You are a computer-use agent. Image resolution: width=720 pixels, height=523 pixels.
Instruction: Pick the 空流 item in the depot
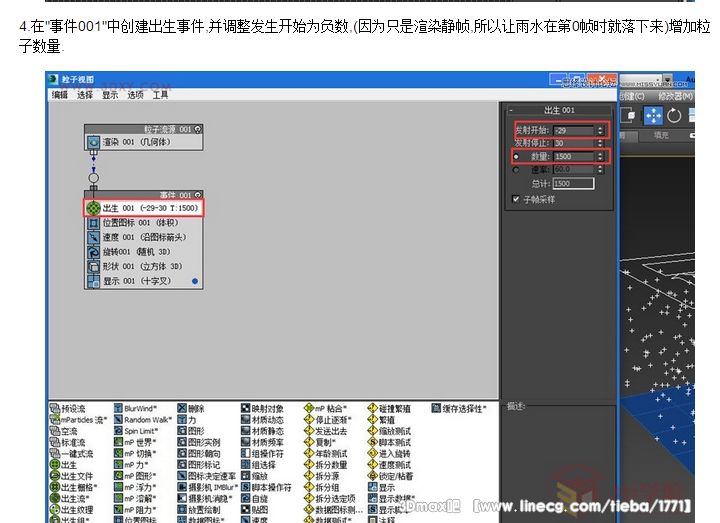(x=63, y=431)
